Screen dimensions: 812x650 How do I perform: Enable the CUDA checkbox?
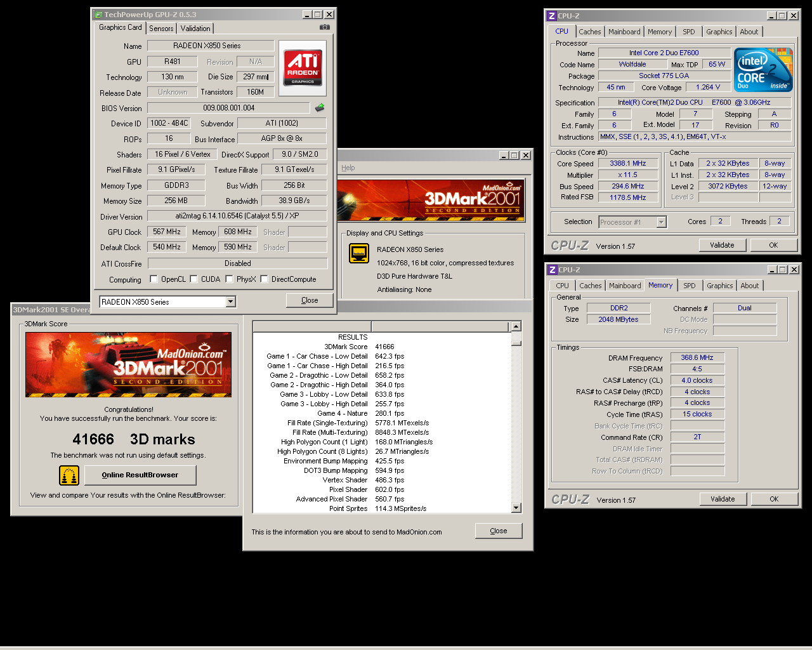(193, 279)
